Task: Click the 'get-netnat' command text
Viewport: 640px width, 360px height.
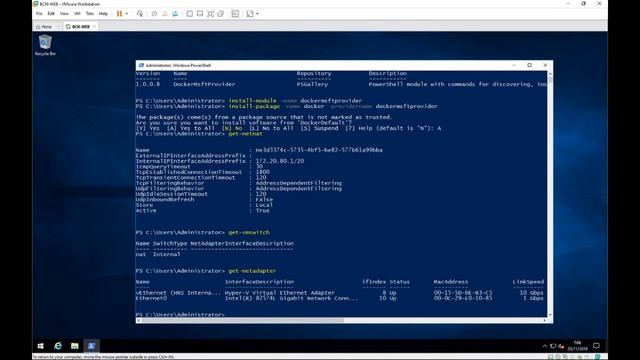Action: (x=245, y=133)
